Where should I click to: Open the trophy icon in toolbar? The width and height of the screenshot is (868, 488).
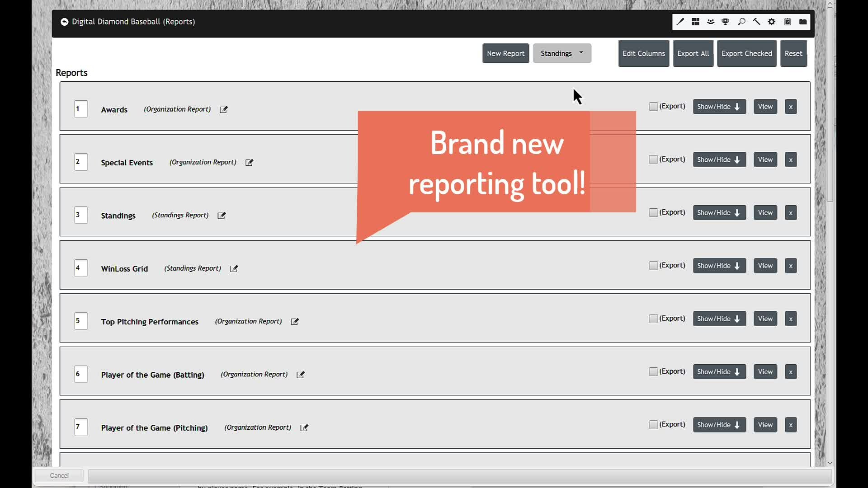coord(726,22)
